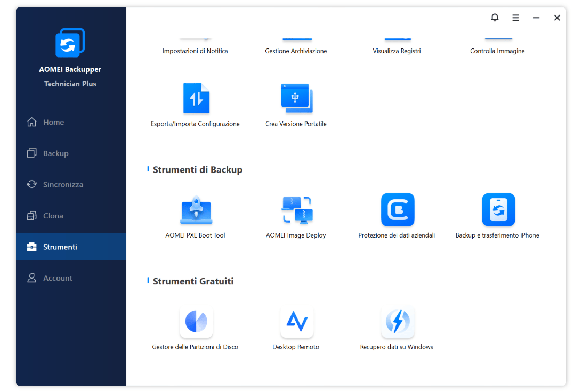582x392 pixels.
Task: Click the AOMEI PXE Boot Tool label
Action: (195, 235)
